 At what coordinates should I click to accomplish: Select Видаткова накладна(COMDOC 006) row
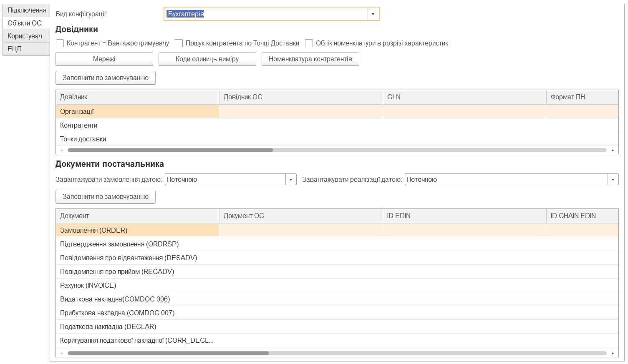pos(337,299)
